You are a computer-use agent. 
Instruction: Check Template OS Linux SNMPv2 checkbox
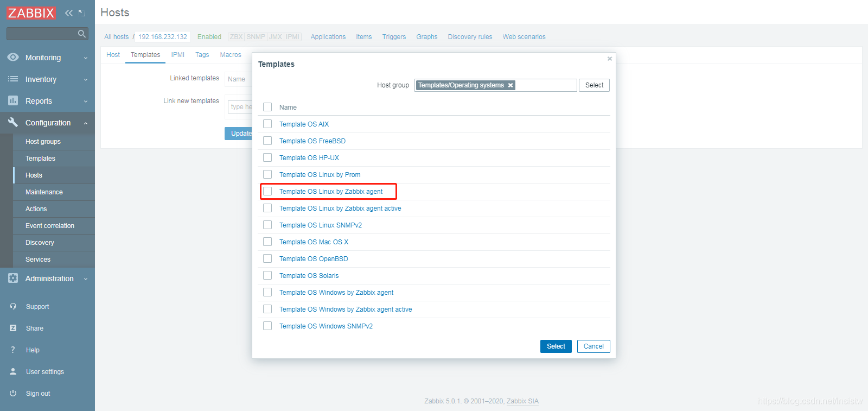[267, 225]
